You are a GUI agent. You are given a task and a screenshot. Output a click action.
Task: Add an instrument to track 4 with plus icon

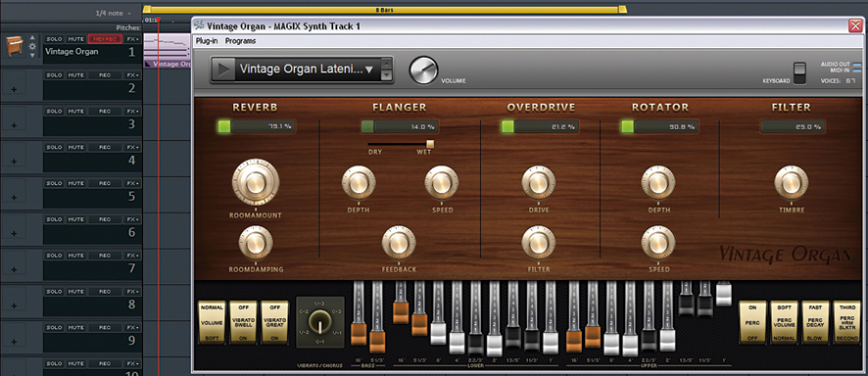tap(14, 161)
